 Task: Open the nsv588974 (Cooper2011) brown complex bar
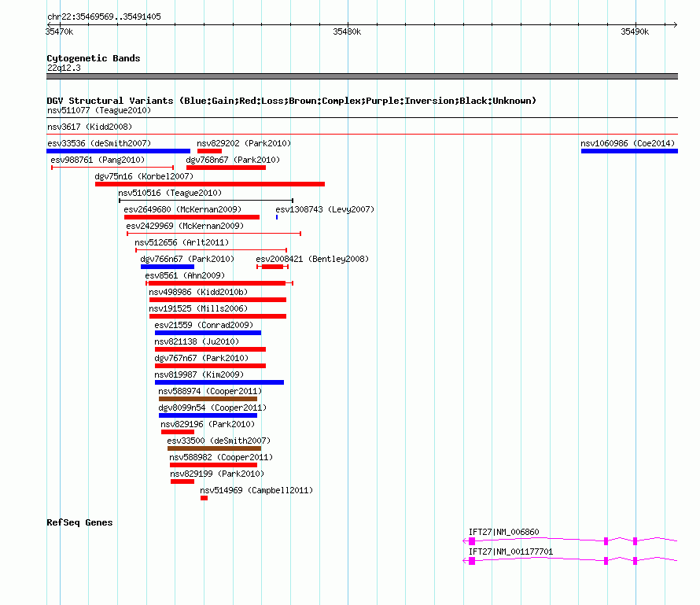208,399
